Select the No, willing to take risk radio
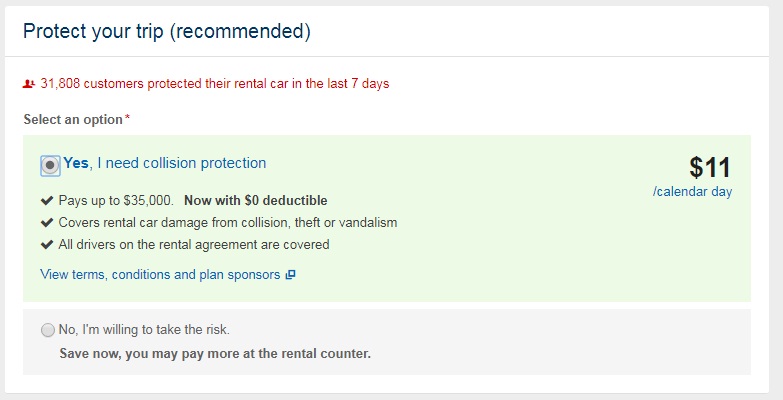 (x=48, y=329)
